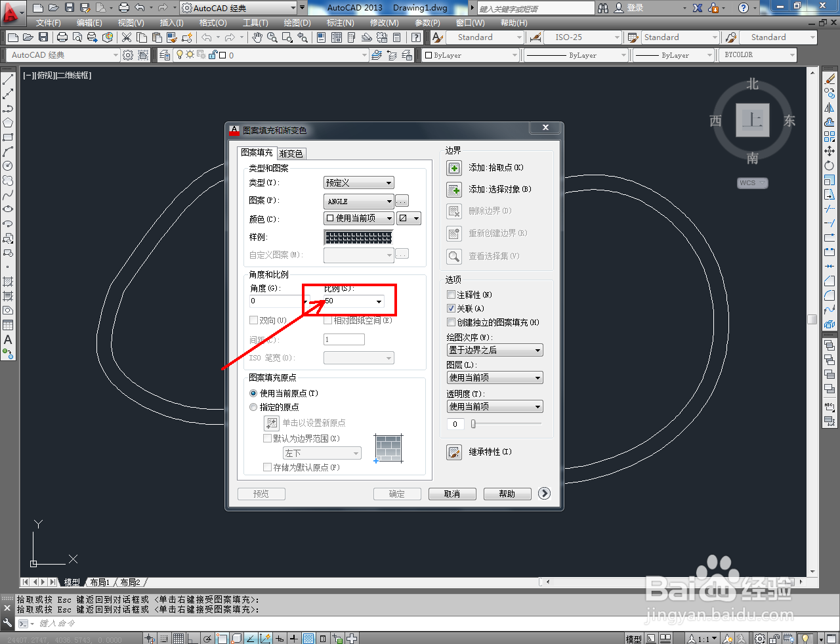This screenshot has height=644, width=840.
Task: Click the Dimension Style icon
Action: (536, 37)
